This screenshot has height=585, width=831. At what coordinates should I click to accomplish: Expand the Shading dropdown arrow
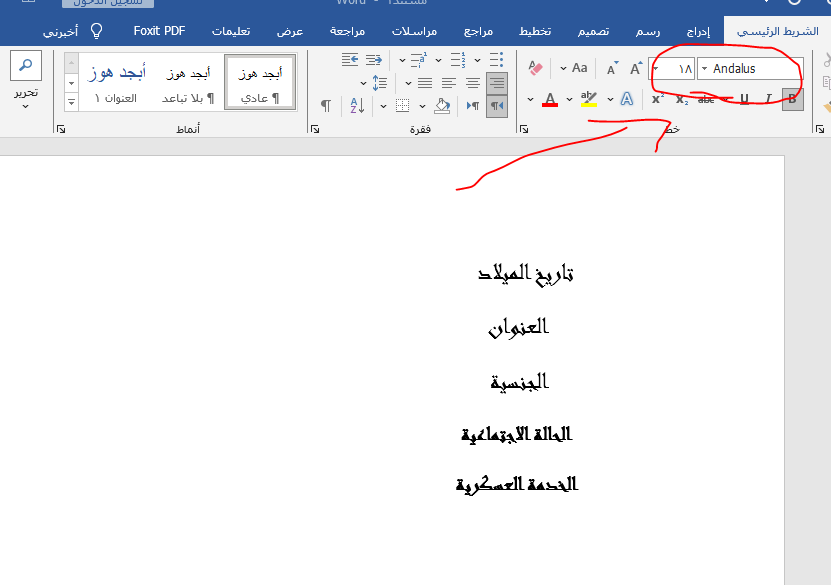pyautogui.click(x=422, y=107)
